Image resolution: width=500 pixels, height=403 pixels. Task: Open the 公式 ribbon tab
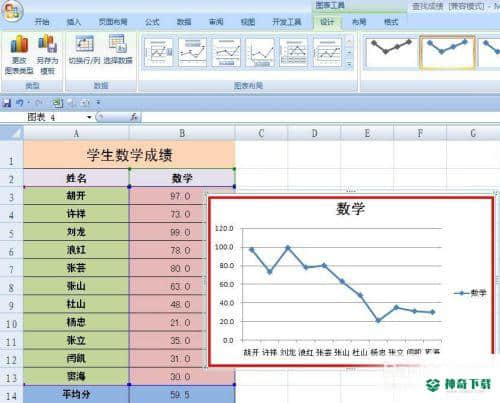pyautogui.click(x=152, y=22)
